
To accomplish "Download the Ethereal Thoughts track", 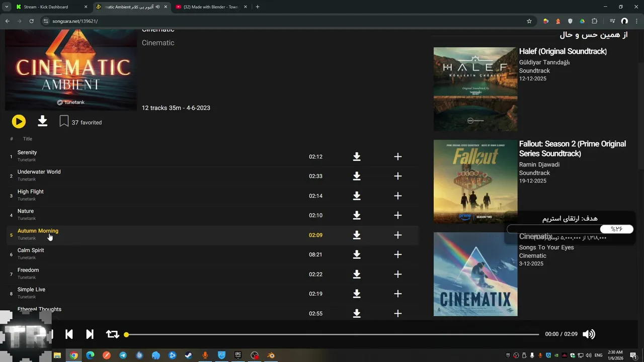I will [x=357, y=314].
